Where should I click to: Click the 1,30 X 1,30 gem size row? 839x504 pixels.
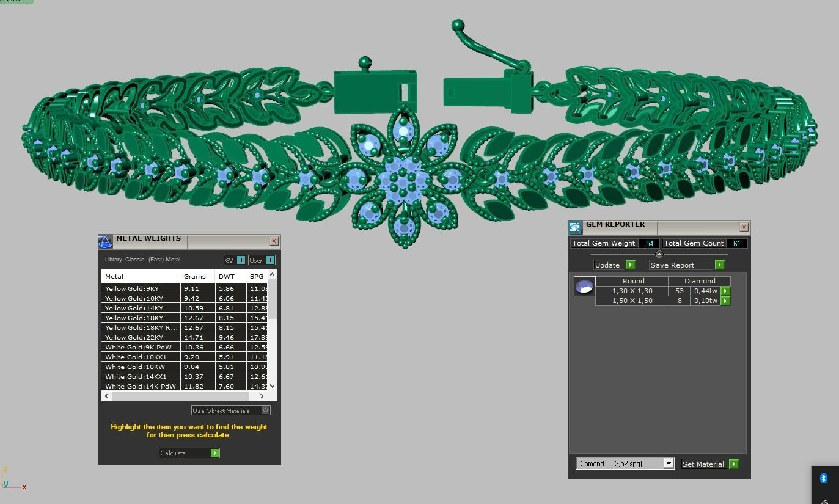coord(632,291)
